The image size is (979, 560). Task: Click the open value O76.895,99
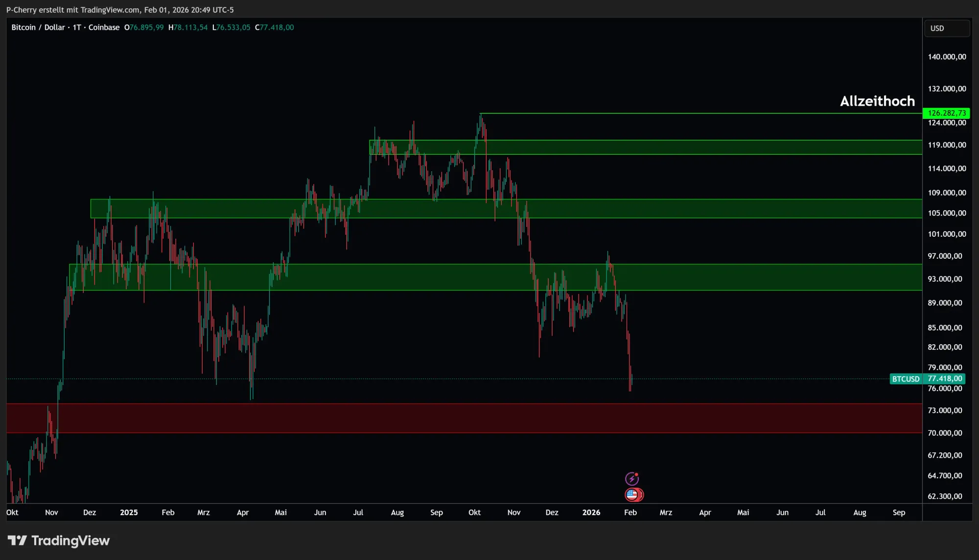coord(144,27)
